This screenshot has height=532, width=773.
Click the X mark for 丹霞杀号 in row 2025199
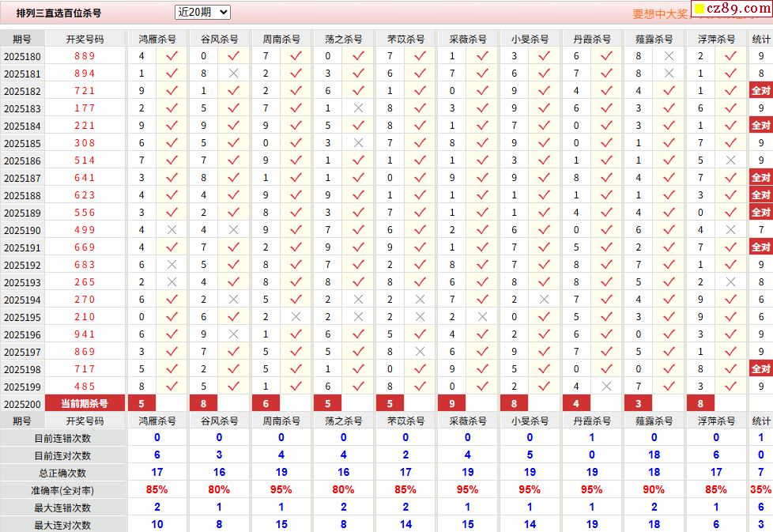(x=606, y=387)
